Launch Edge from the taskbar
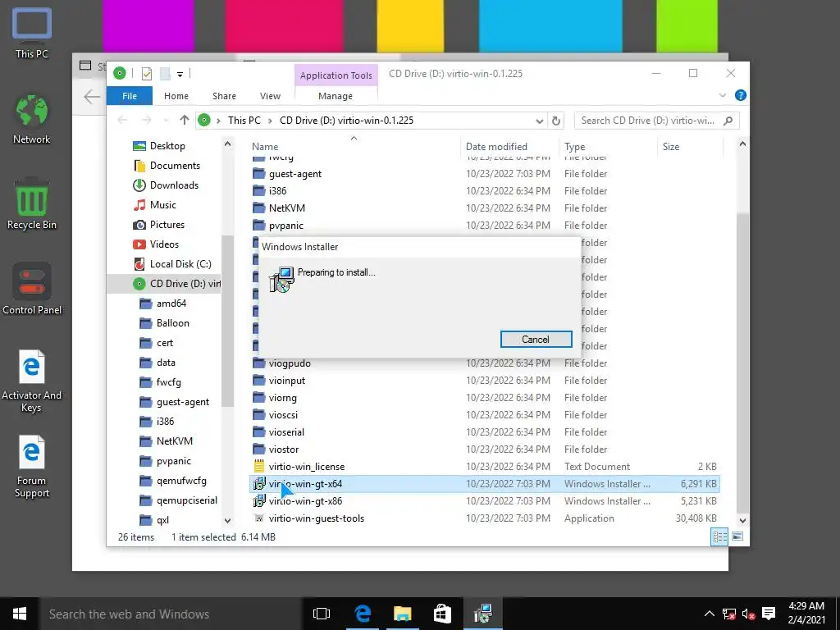840x630 pixels. [x=363, y=614]
